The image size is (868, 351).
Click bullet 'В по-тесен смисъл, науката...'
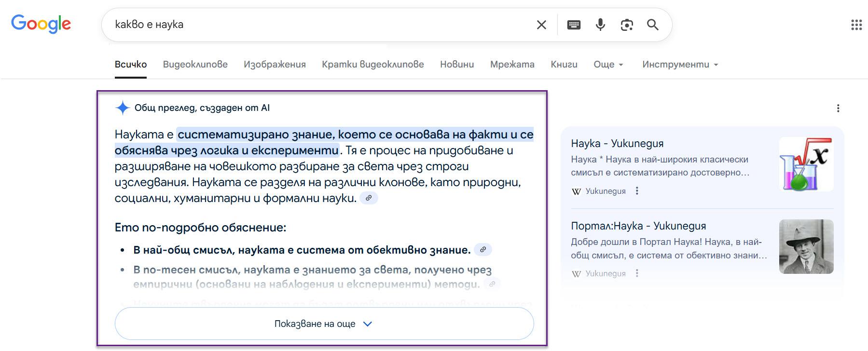click(312, 277)
